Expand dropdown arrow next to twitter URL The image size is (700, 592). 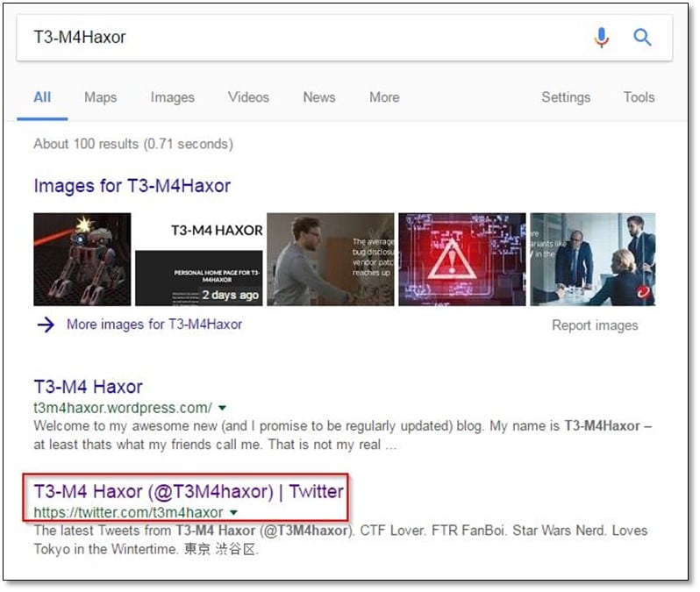[233, 512]
